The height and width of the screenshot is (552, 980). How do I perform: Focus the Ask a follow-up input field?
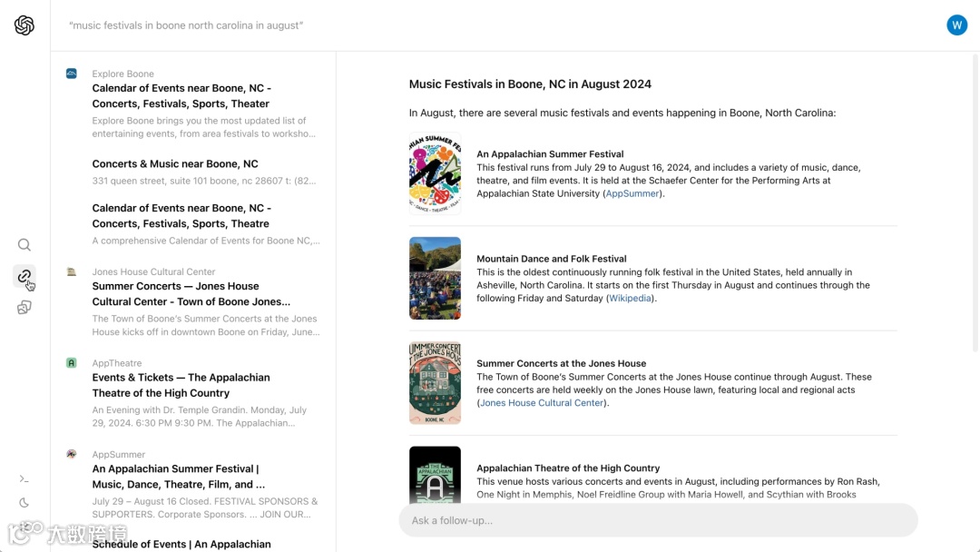(x=658, y=520)
